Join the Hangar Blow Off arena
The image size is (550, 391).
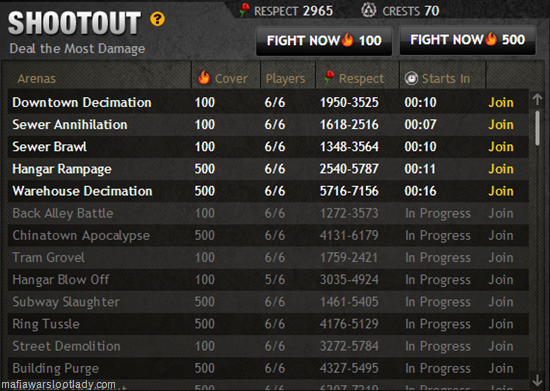point(501,280)
